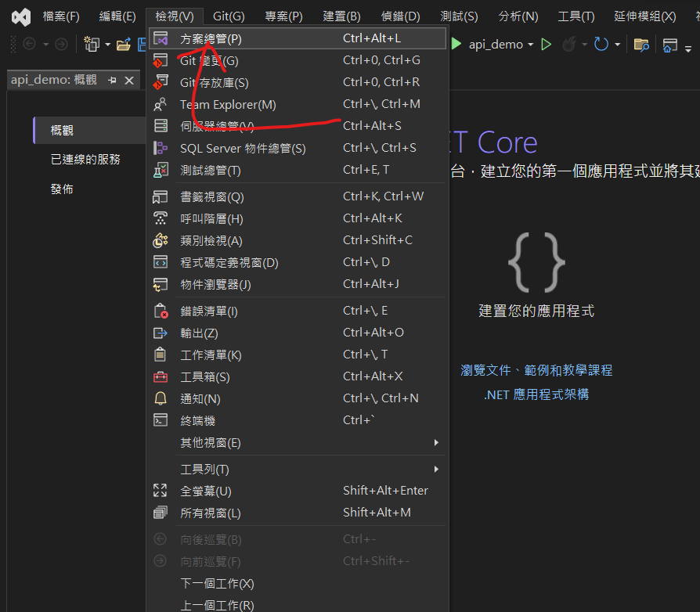Open the .NET 應用程式架構 link
The image size is (700, 612).
[x=536, y=394]
